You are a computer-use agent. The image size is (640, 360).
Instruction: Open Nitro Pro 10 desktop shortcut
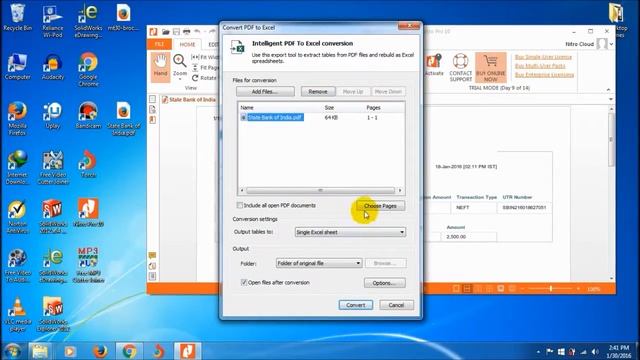pyautogui.click(x=88, y=212)
